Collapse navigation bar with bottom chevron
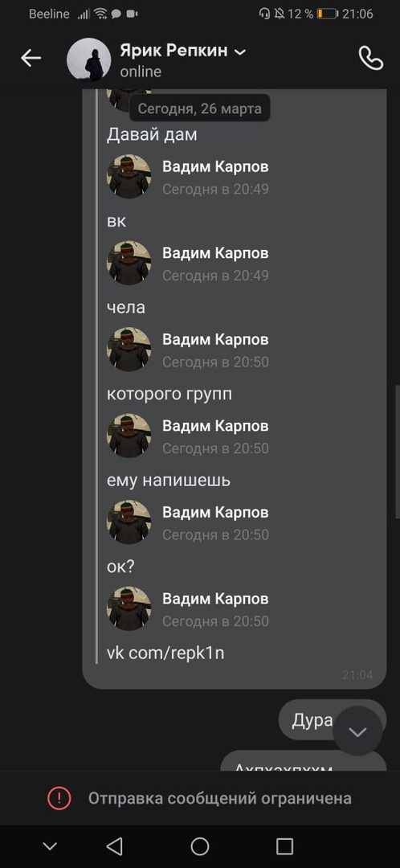This screenshot has height=868, width=400. 50,845
